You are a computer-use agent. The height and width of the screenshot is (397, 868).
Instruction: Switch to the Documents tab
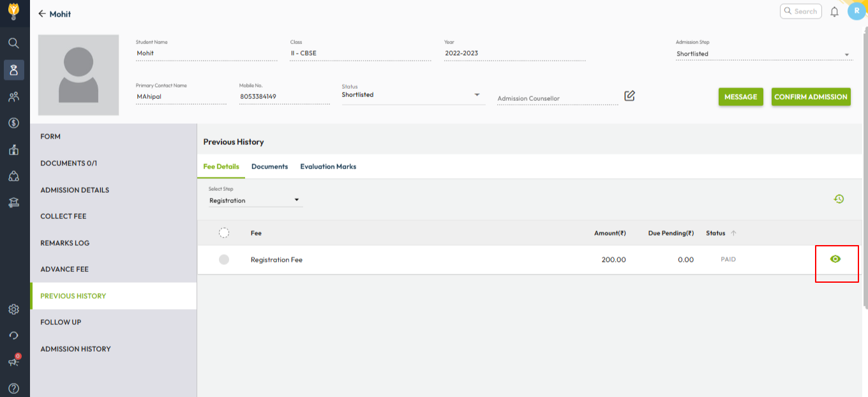(x=269, y=167)
